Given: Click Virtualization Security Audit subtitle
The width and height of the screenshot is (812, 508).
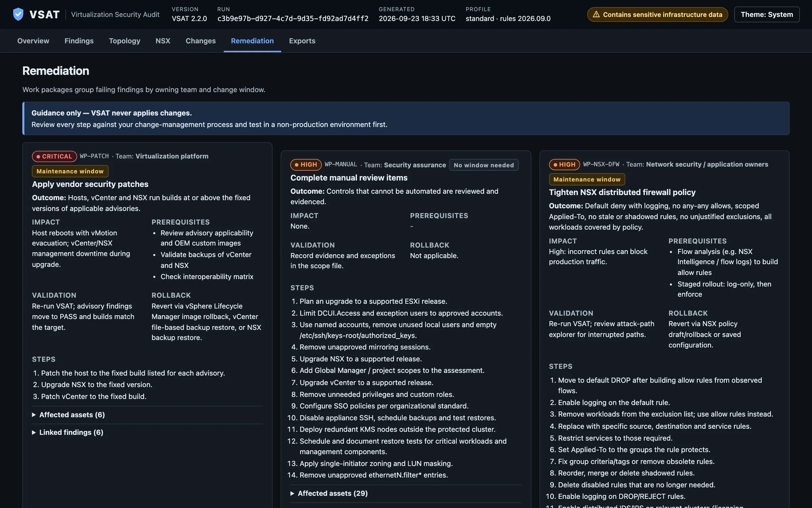Looking at the screenshot, I should pyautogui.click(x=115, y=15).
